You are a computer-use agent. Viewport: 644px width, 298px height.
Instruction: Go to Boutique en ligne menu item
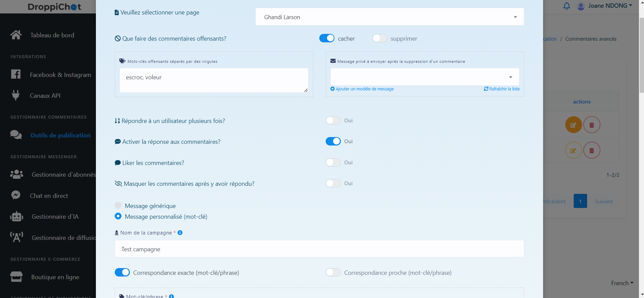coord(55,277)
